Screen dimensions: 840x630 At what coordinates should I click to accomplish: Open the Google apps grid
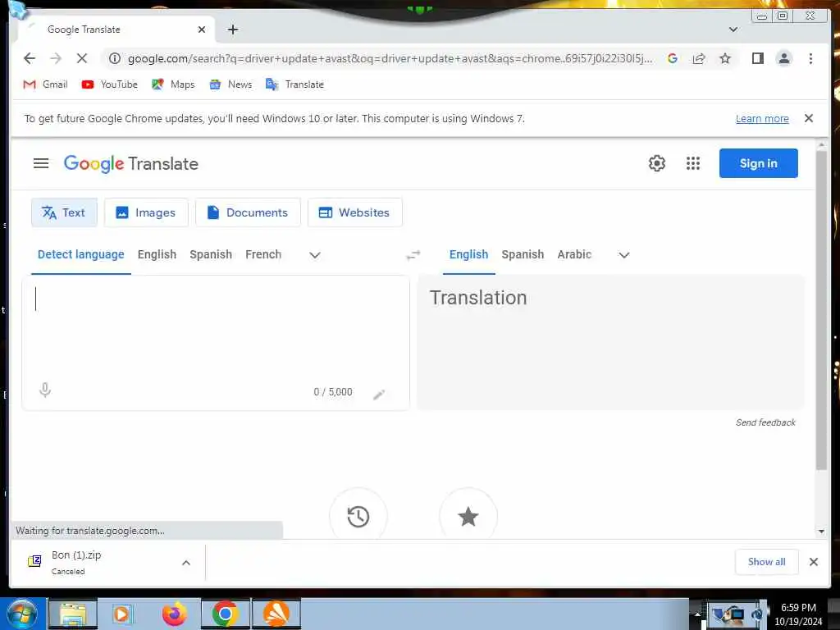[693, 163]
